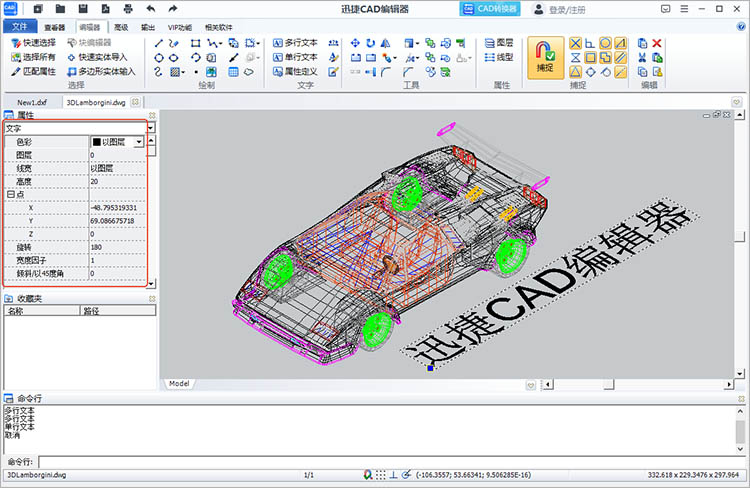This screenshot has width=750, height=488.
Task: Toggle the triangle midpoint snap
Action: [575, 72]
